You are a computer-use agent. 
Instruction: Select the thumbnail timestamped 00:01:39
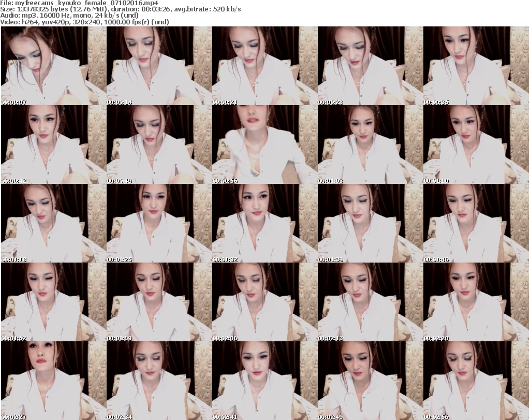[370, 223]
